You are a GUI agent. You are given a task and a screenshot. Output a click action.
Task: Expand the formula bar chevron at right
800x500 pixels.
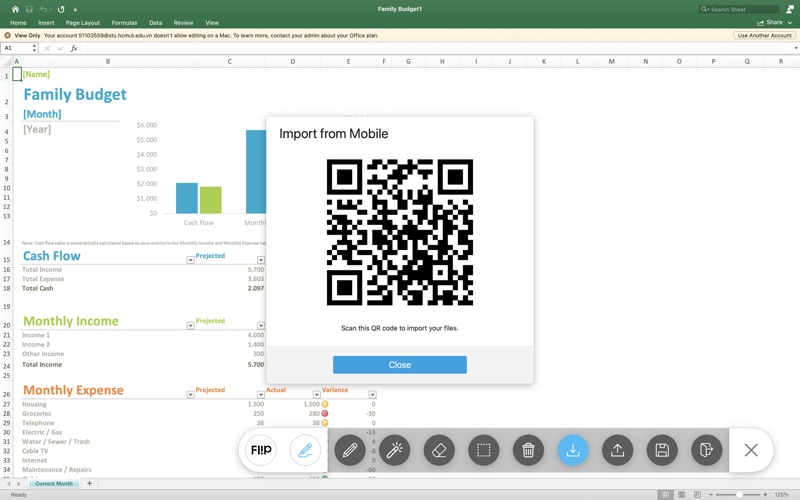(x=795, y=48)
